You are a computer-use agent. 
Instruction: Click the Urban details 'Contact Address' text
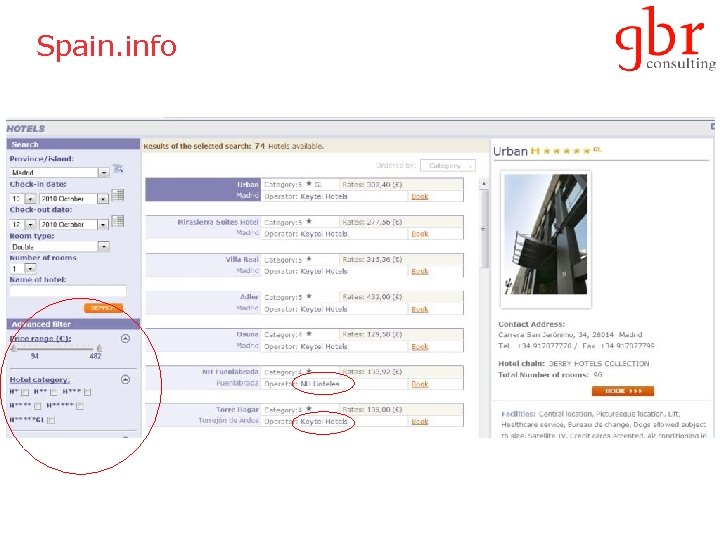pyautogui.click(x=531, y=324)
